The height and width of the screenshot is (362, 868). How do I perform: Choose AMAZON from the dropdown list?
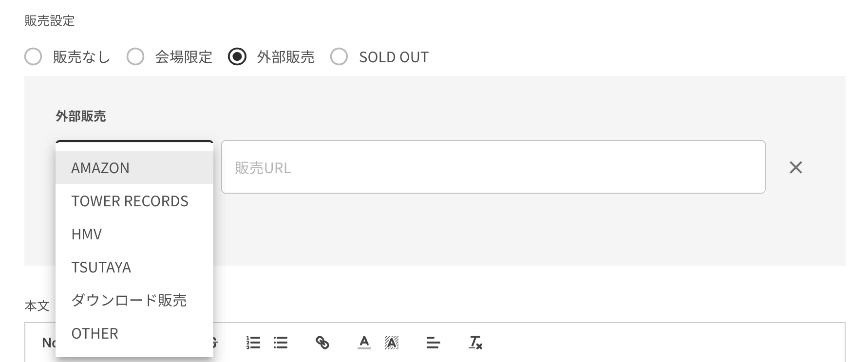134,167
